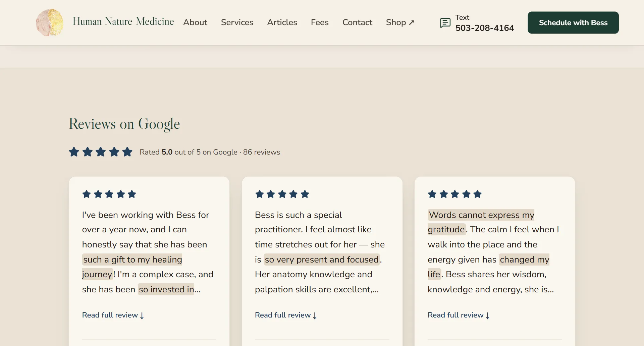Click the Human Nature Medicine logo image
This screenshot has height=346, width=644.
point(50,22)
